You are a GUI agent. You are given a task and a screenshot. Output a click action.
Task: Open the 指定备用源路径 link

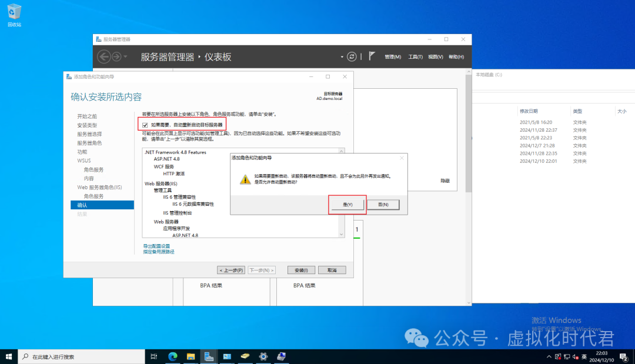point(159,252)
